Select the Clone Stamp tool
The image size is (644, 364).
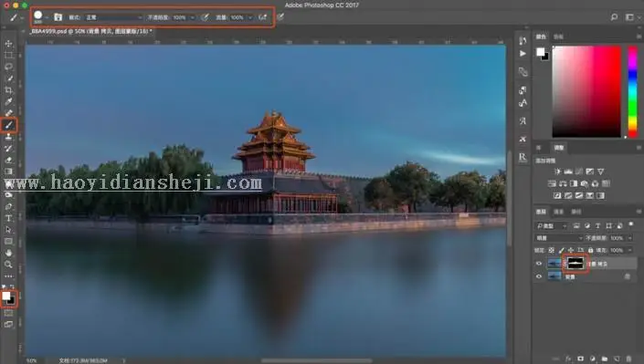point(8,137)
